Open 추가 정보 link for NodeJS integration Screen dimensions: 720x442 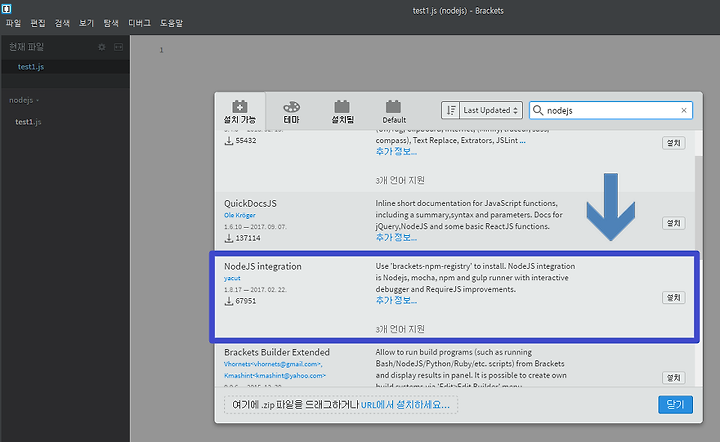tap(396, 301)
